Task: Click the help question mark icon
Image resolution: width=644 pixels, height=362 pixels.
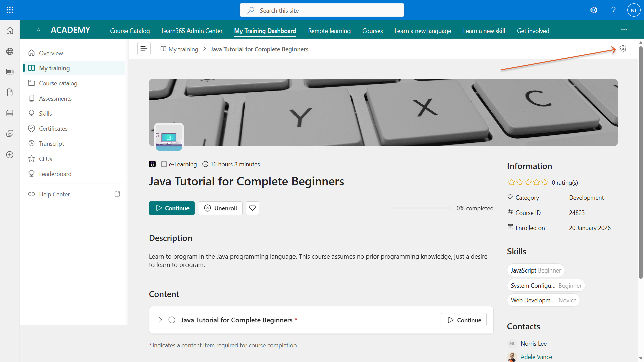Action: (x=613, y=10)
